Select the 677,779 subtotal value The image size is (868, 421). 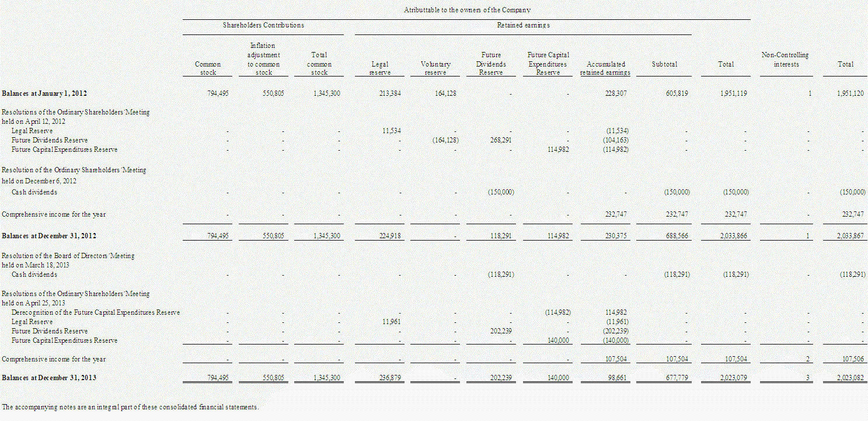676,378
